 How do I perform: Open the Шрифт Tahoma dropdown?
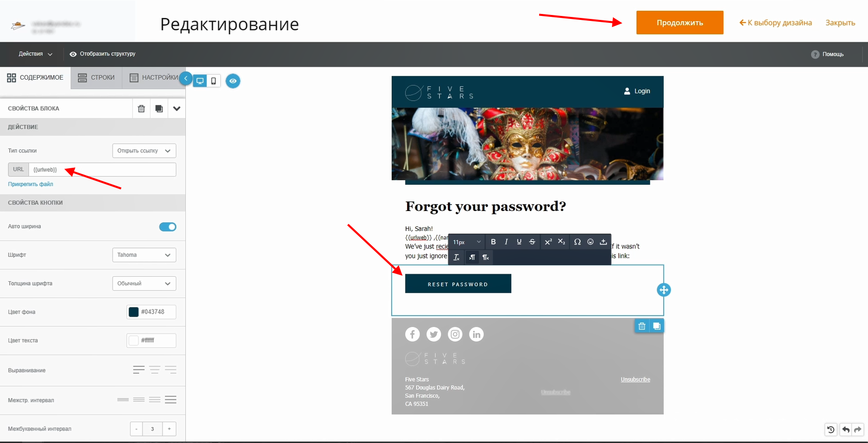[x=144, y=255]
